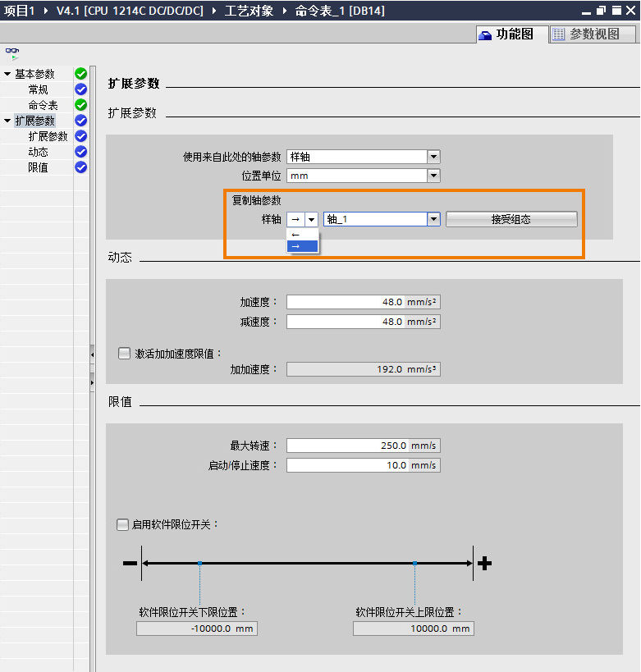Select left arrow option in direction list
The height and width of the screenshot is (672, 641).
302,235
